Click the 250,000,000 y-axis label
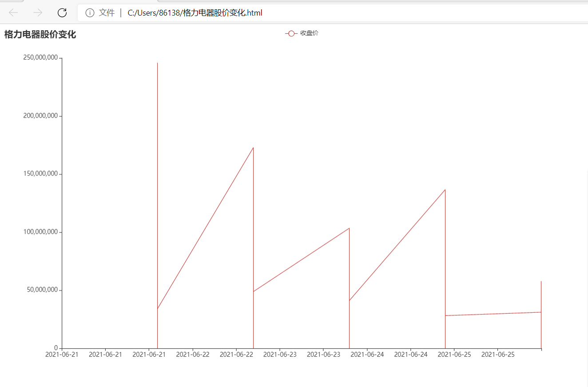This screenshot has width=588, height=387. [x=40, y=58]
